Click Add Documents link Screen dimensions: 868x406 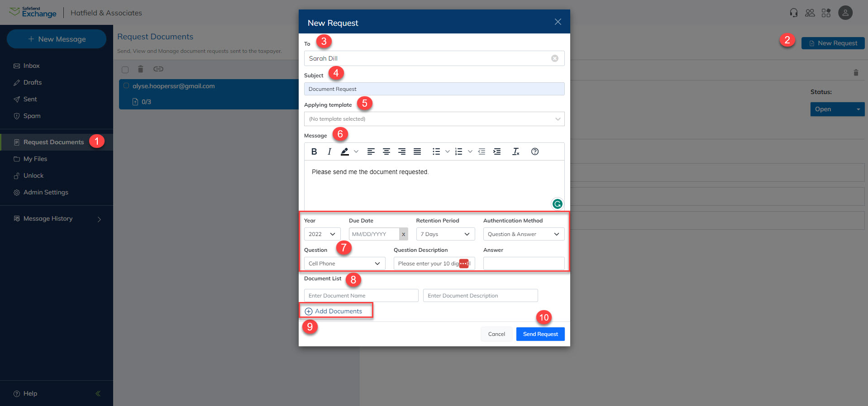[338, 311]
